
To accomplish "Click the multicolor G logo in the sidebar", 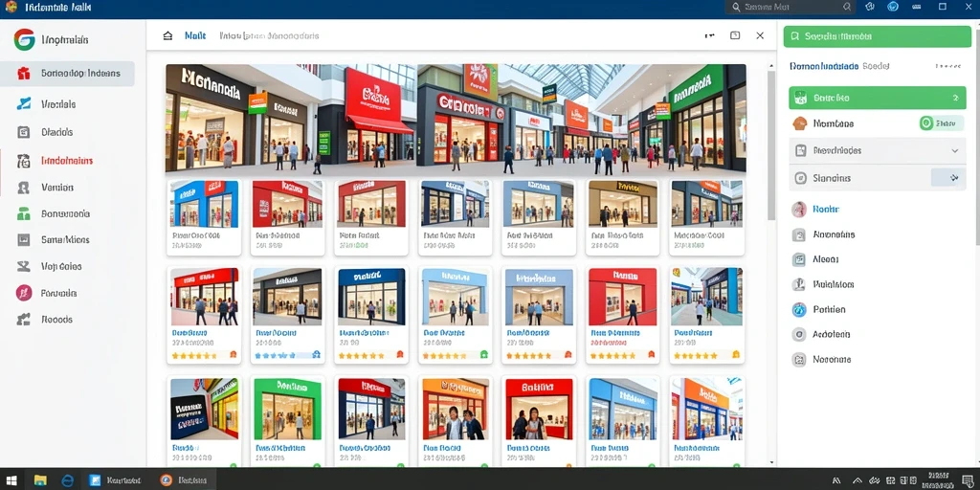I will pyautogui.click(x=24, y=39).
